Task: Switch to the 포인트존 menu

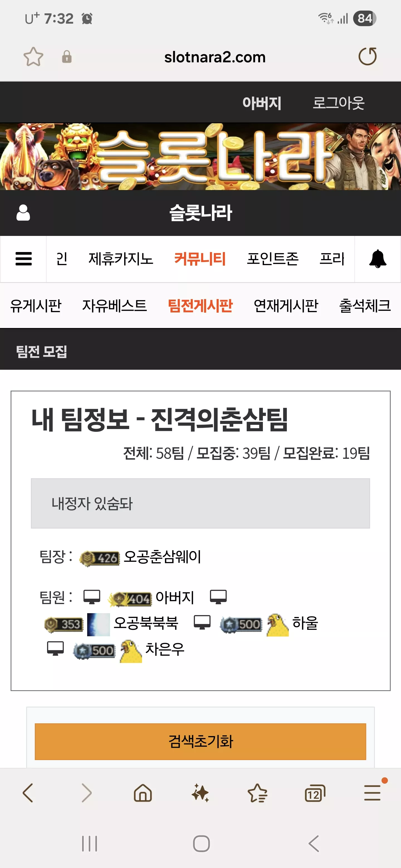Action: pos(273,259)
